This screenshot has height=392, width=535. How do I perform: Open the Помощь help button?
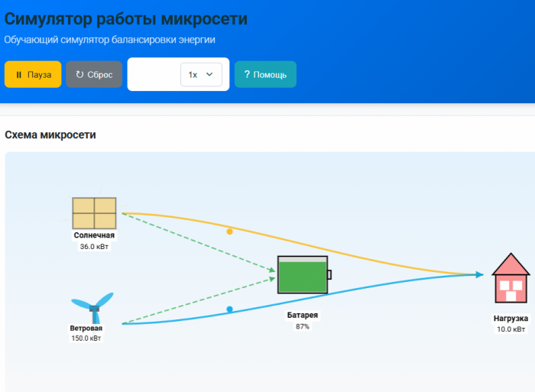[265, 75]
